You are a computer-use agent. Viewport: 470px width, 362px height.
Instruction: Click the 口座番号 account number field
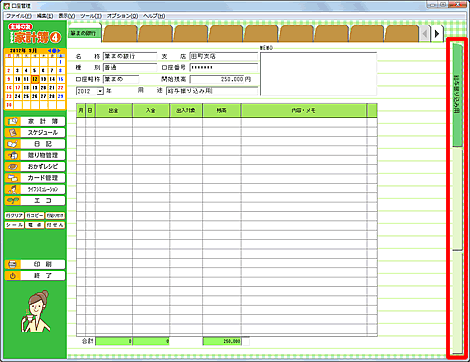(224, 68)
